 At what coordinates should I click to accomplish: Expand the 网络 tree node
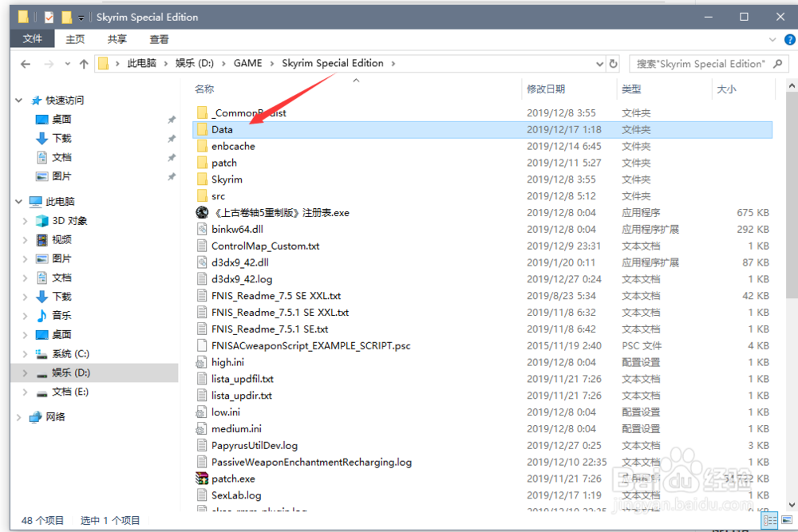[19, 417]
